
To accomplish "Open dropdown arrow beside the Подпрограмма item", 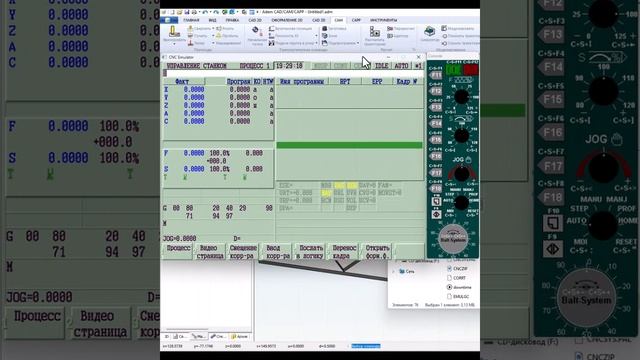I will click(x=358, y=43).
